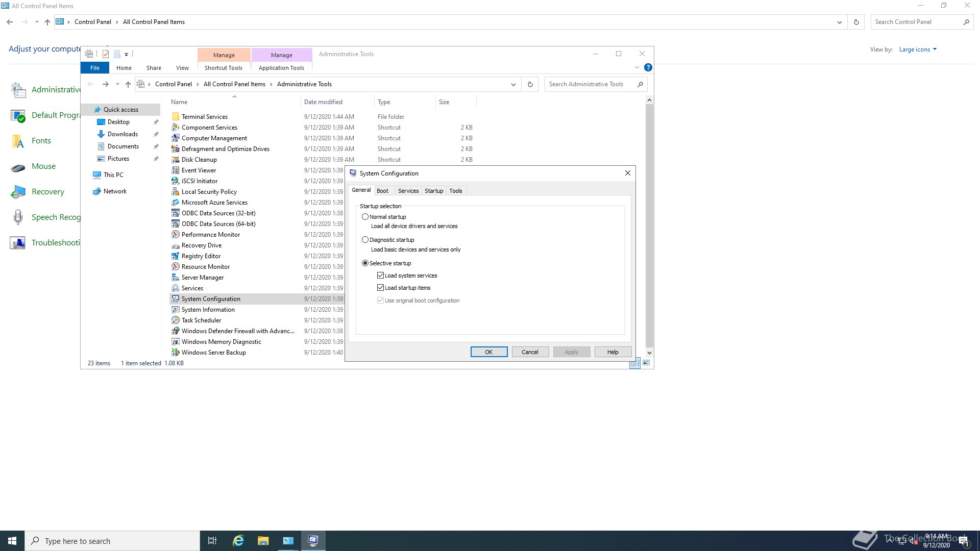The width and height of the screenshot is (980, 551).
Task: Select the Performance Monitor icon
Action: [x=176, y=235]
